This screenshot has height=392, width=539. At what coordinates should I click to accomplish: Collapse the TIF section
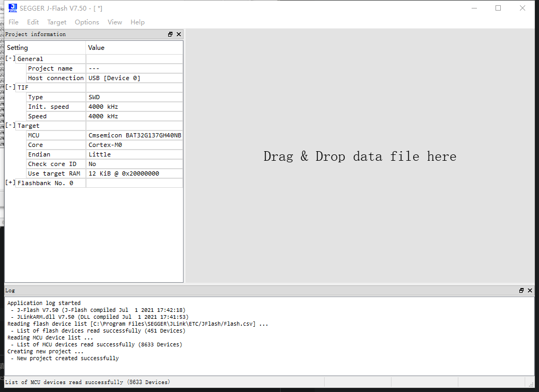click(x=10, y=88)
